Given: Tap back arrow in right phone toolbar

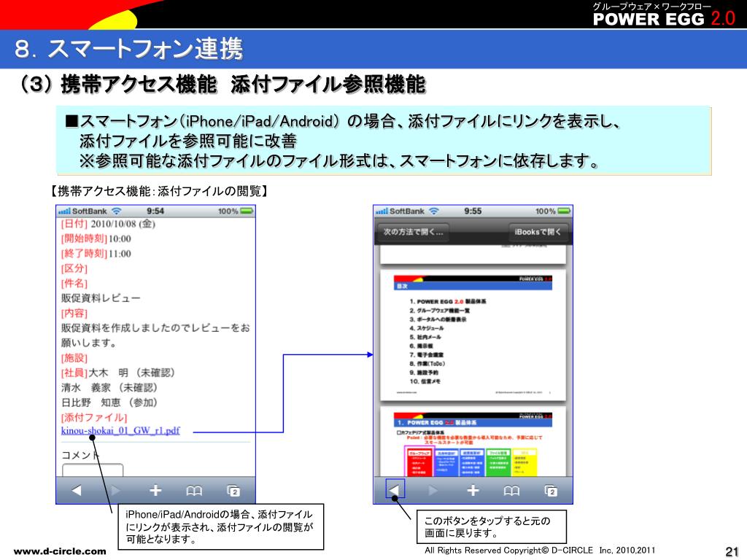Looking at the screenshot, I should point(395,489).
